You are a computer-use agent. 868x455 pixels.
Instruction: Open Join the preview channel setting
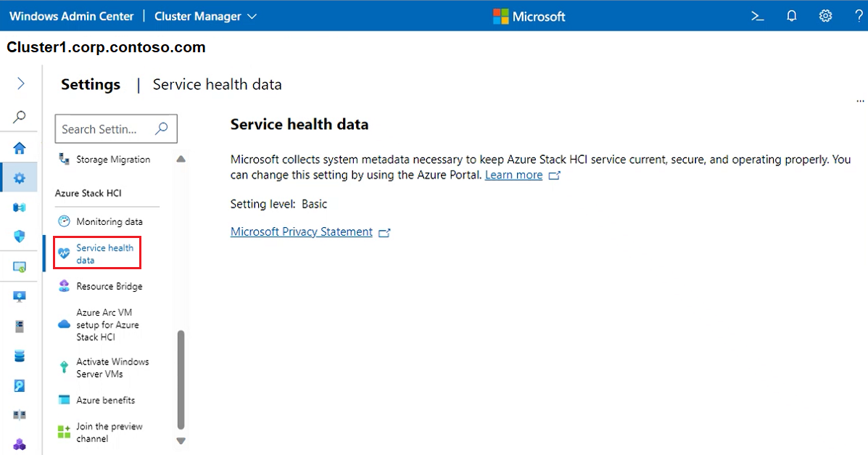point(100,433)
